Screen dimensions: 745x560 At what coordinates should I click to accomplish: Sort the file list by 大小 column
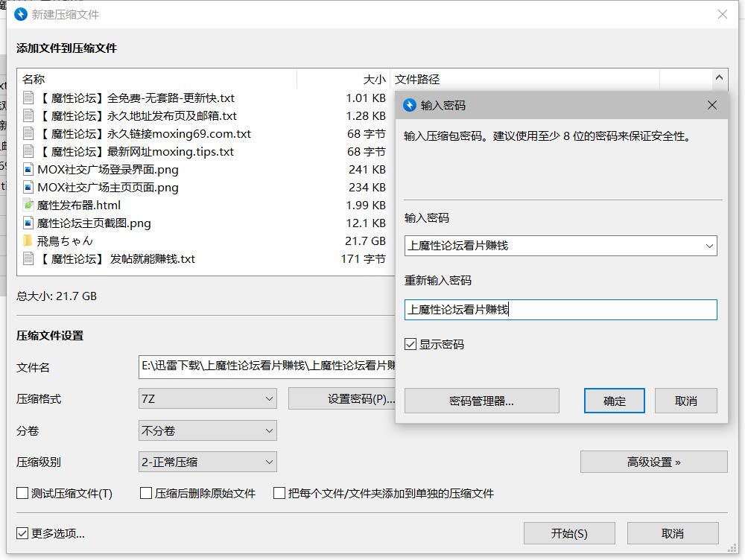point(343,80)
